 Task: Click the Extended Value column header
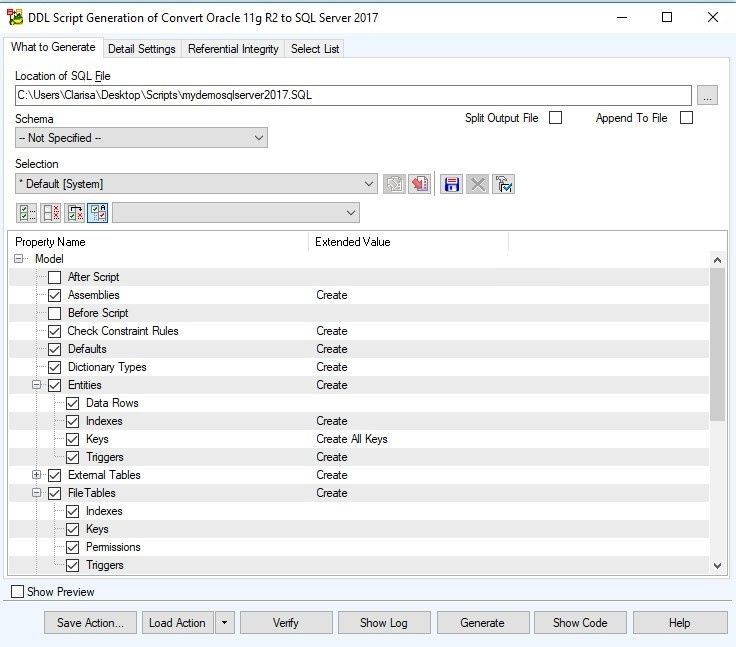pos(408,242)
